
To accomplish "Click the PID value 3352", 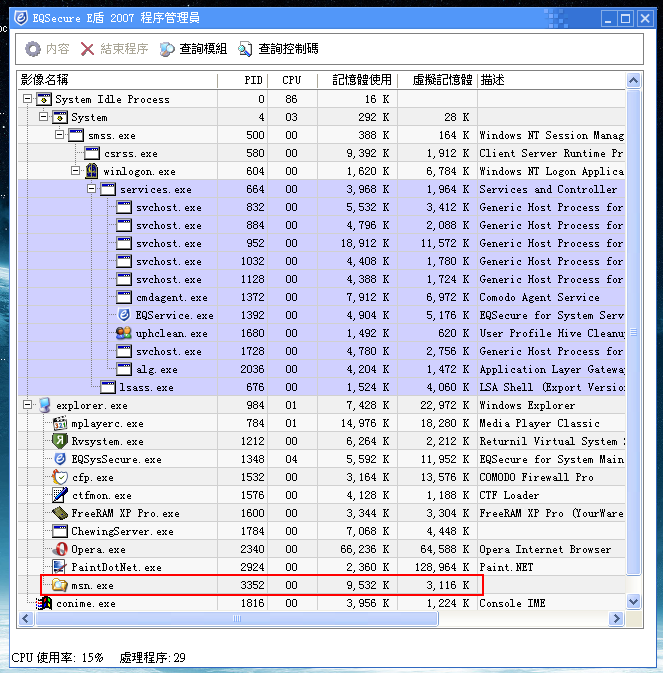I will point(252,585).
